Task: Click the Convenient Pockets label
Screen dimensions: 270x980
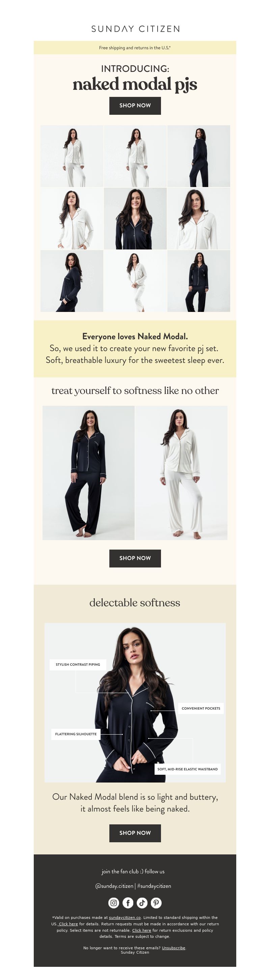Action: (x=201, y=708)
